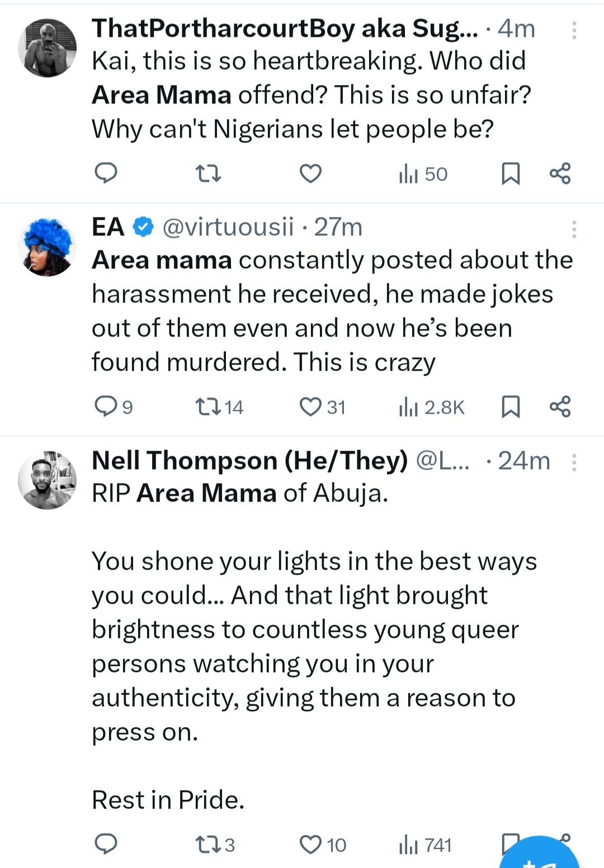Retweet ThatPortharcourtBoy's heartbreaking post

(209, 173)
